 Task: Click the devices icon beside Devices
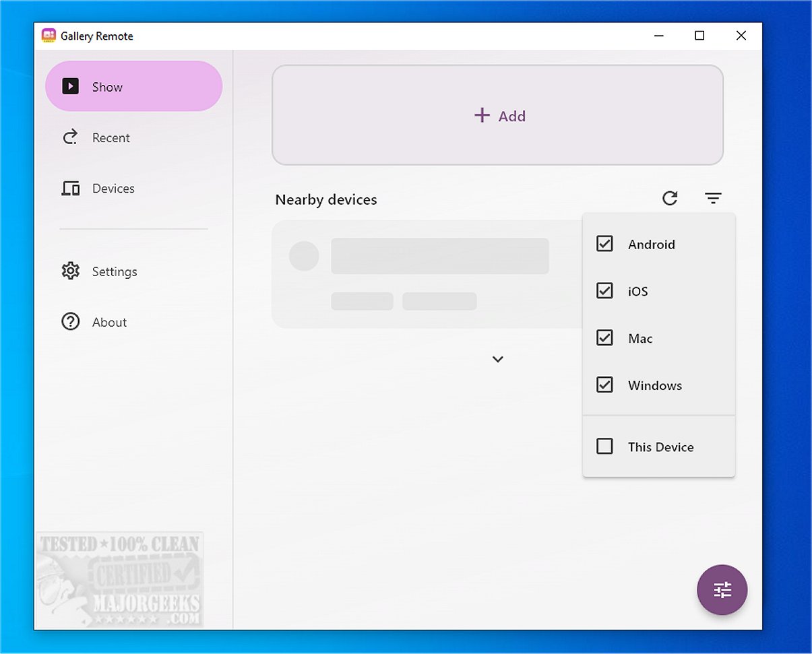coord(70,189)
